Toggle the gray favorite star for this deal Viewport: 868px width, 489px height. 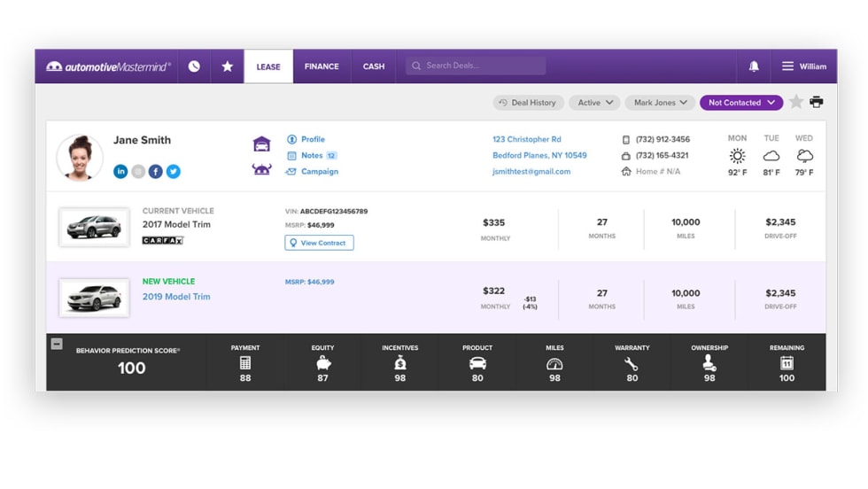tap(796, 103)
